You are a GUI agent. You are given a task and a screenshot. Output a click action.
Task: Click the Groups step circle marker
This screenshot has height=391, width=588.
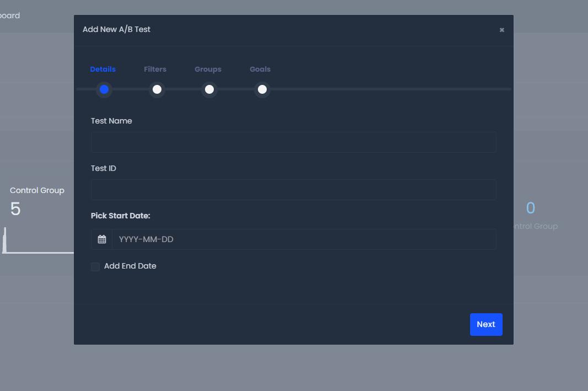pyautogui.click(x=209, y=90)
